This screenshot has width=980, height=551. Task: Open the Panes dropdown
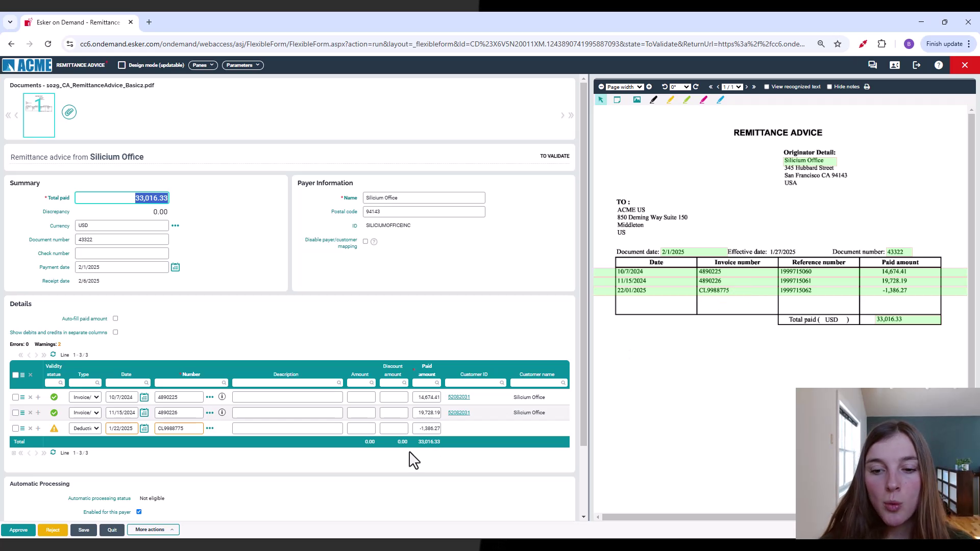coord(203,65)
